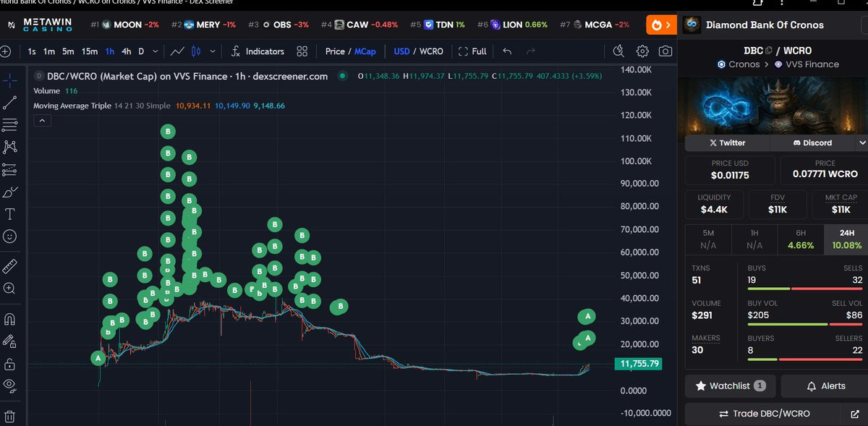
Task: Select the trend line drawing tool
Action: click(9, 102)
